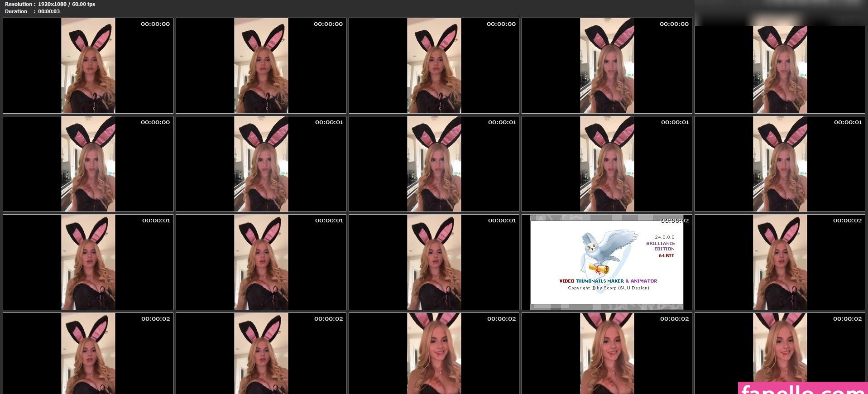Select the middle thumbnail in the second row
This screenshot has width=868, height=394.
point(434,164)
